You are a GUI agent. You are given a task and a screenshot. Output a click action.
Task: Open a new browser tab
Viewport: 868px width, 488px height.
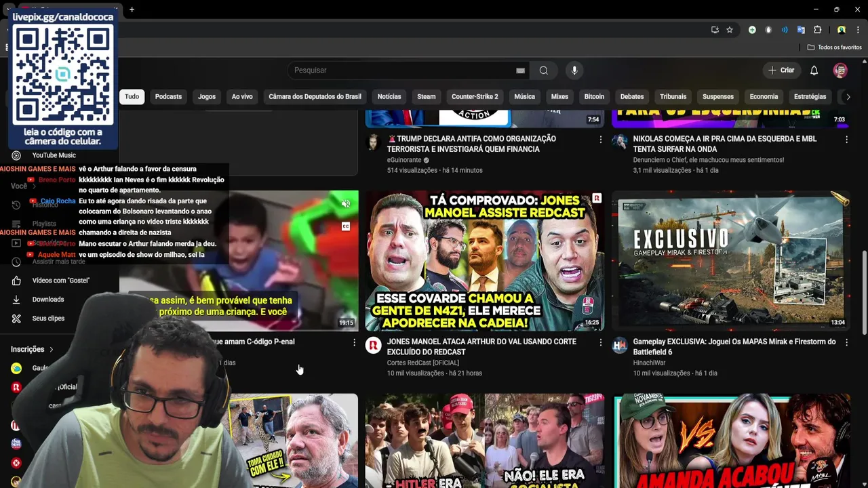click(132, 9)
